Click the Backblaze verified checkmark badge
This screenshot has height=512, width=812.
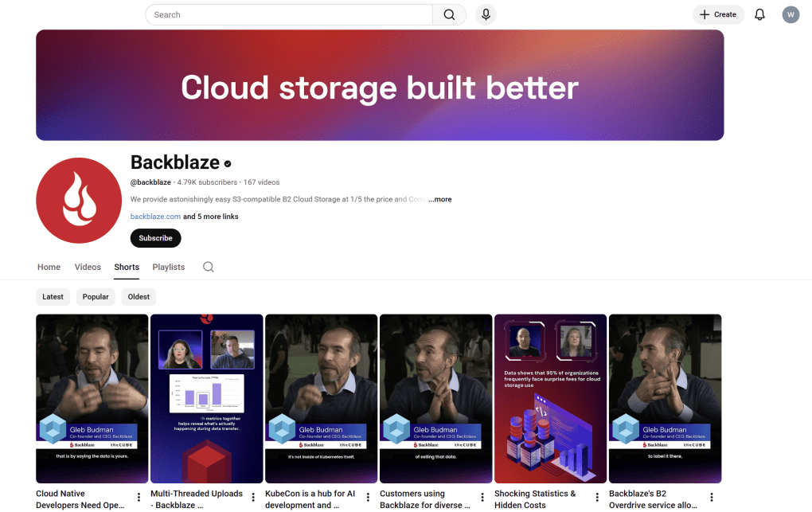228,164
